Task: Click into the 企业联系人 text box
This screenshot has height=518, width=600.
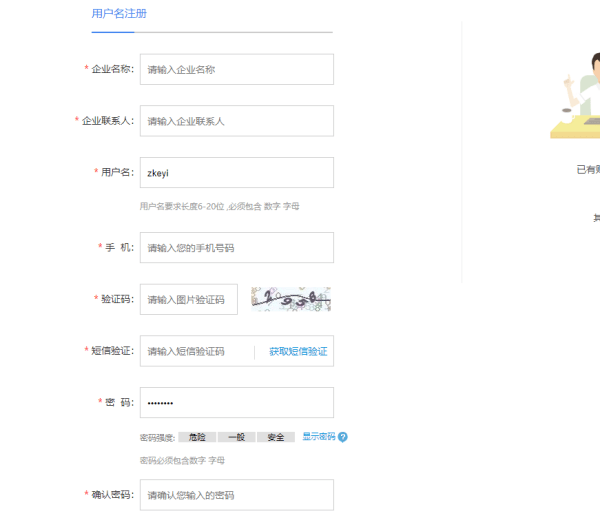Action: (236, 121)
